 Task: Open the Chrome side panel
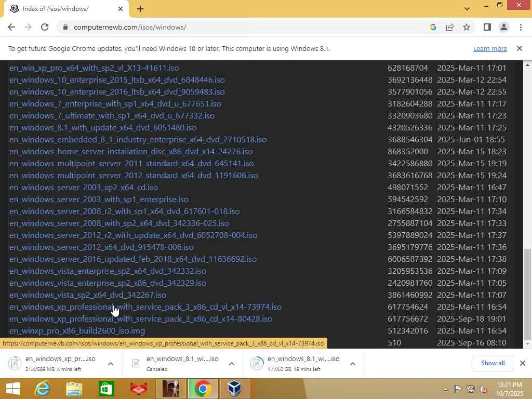pos(487,27)
